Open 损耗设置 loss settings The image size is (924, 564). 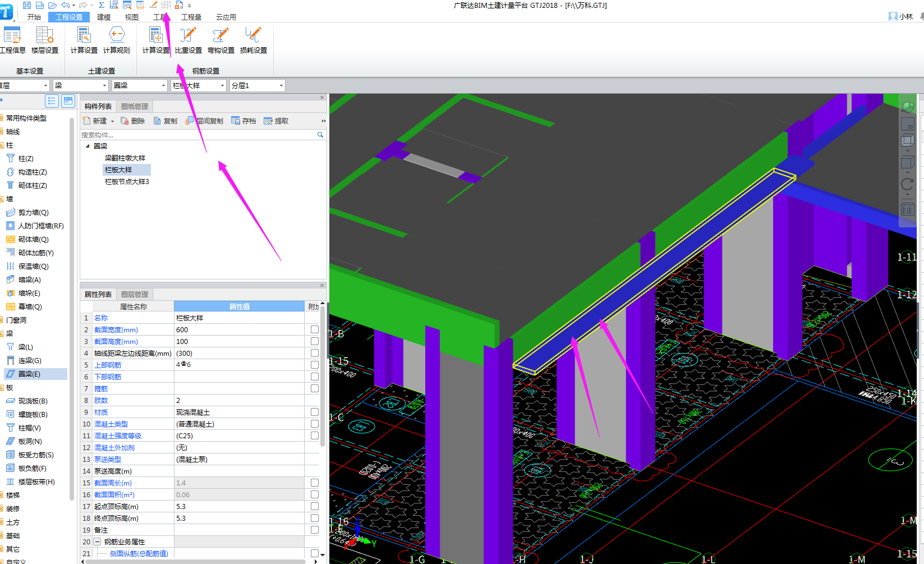[x=254, y=40]
